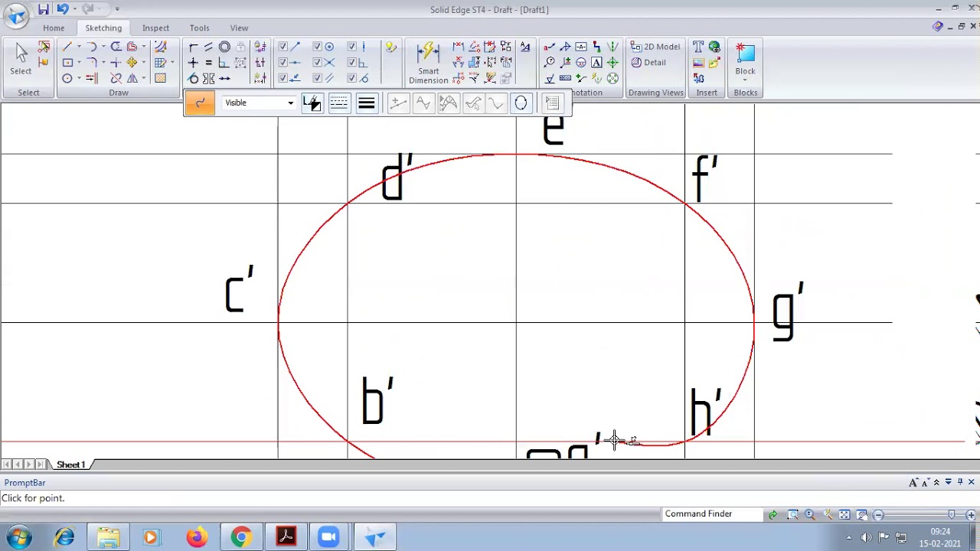
Task: Click the Text annotation icon A
Action: (x=596, y=63)
